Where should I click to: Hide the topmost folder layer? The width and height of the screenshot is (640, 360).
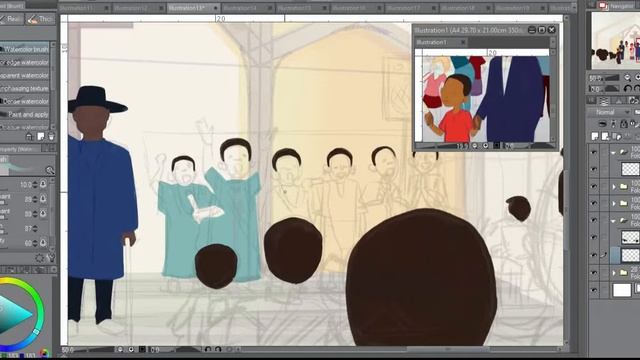tap(594, 152)
